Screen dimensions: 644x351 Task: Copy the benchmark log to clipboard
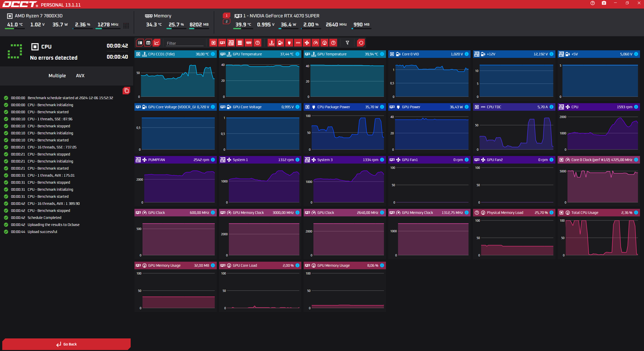tap(126, 91)
